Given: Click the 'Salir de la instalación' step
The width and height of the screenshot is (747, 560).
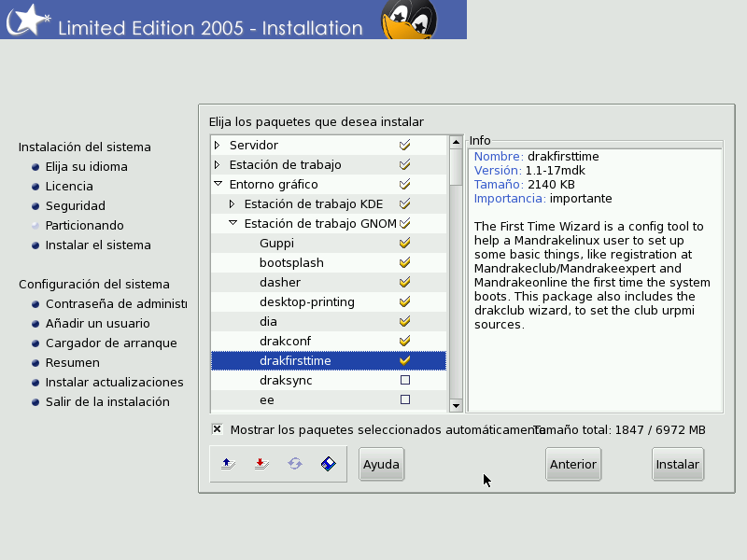Looking at the screenshot, I should pos(107,402).
